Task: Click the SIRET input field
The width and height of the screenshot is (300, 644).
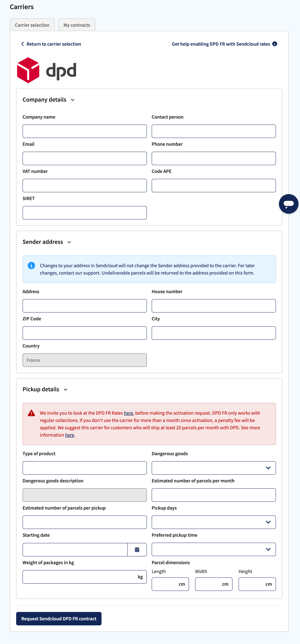Action: click(x=84, y=212)
